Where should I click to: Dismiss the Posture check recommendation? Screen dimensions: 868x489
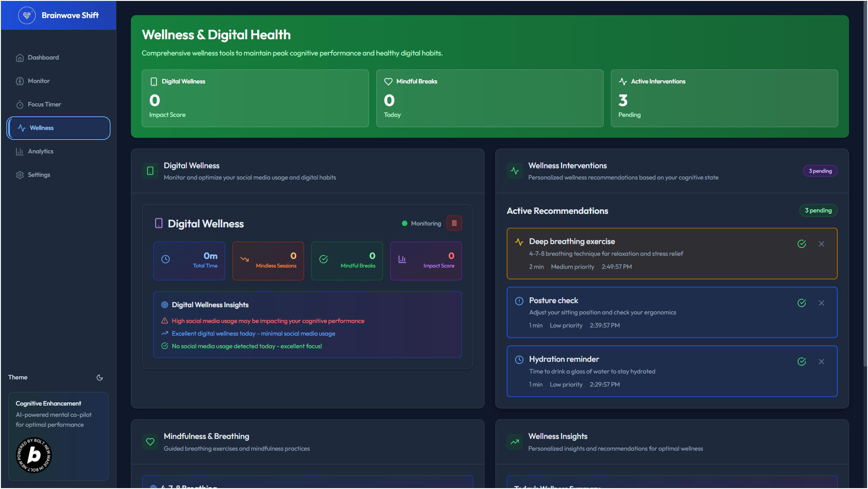pos(822,303)
